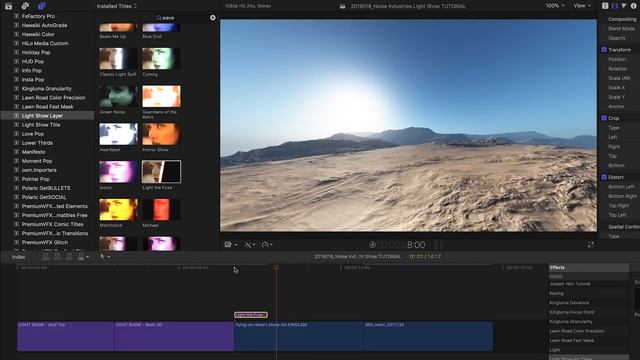Select the LIGHT SHOW Basic 3D clip
Viewport: 640px width, 360px height.
click(x=174, y=336)
